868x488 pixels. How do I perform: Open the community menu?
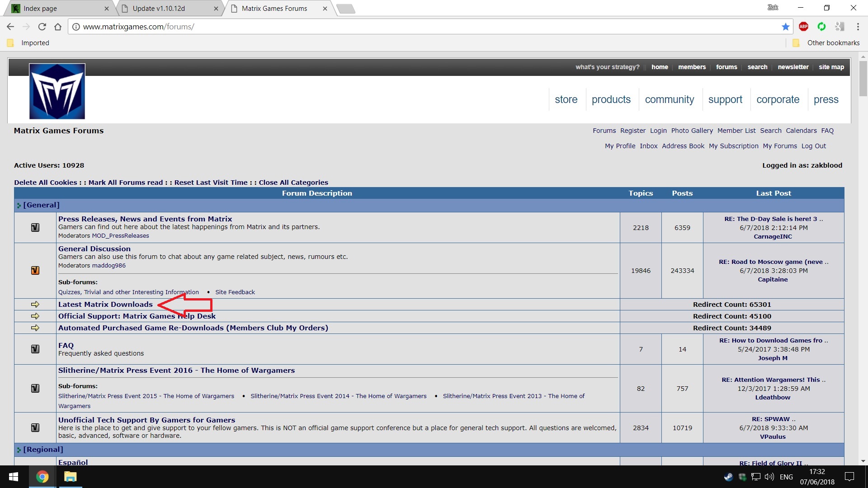click(670, 99)
